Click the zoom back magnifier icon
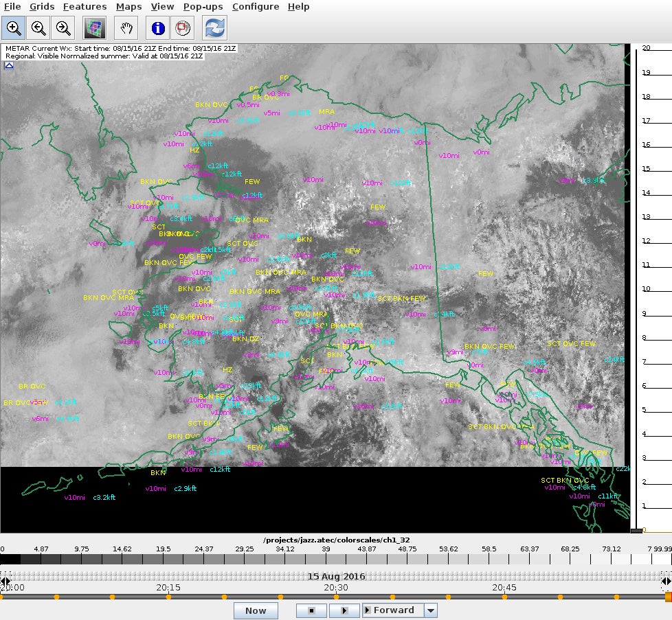Image resolution: width=672 pixels, height=620 pixels. coord(38,28)
